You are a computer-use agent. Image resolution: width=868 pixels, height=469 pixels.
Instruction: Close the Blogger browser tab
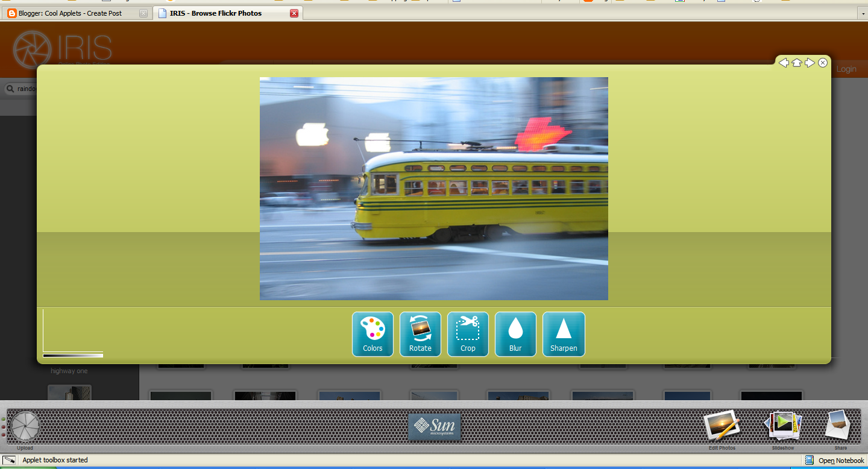(x=143, y=13)
